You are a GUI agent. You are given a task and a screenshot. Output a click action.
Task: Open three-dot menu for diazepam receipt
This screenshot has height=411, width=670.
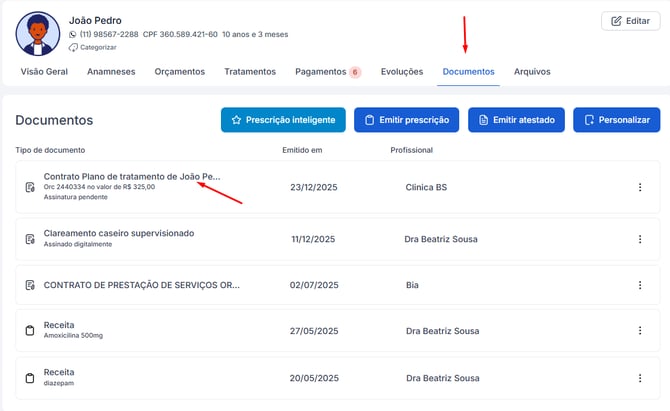640,378
